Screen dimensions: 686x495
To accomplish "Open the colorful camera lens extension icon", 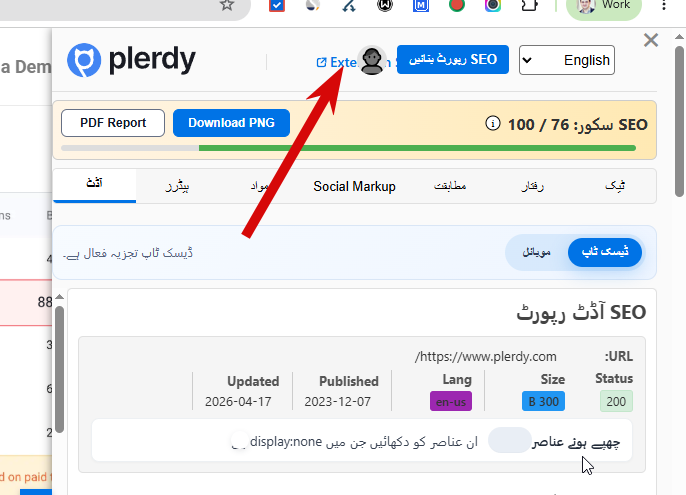I will (x=493, y=5).
